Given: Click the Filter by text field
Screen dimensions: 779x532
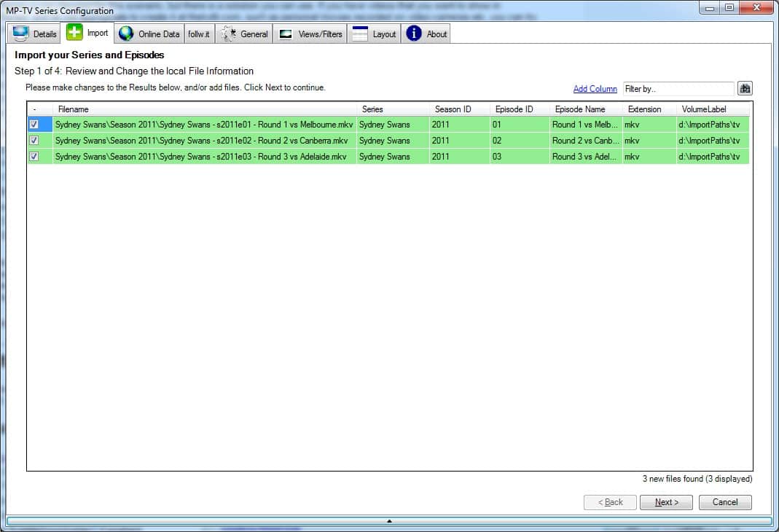Looking at the screenshot, I should click(x=678, y=89).
